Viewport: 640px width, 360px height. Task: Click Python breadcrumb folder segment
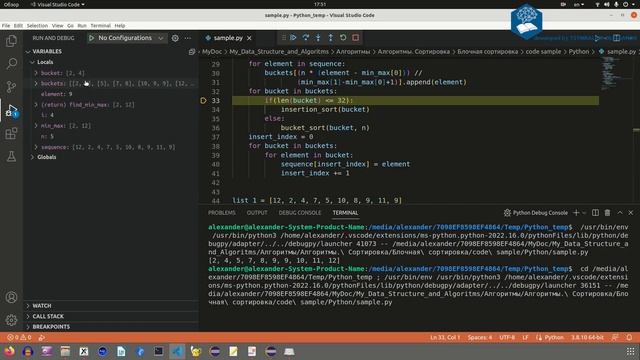click(579, 51)
